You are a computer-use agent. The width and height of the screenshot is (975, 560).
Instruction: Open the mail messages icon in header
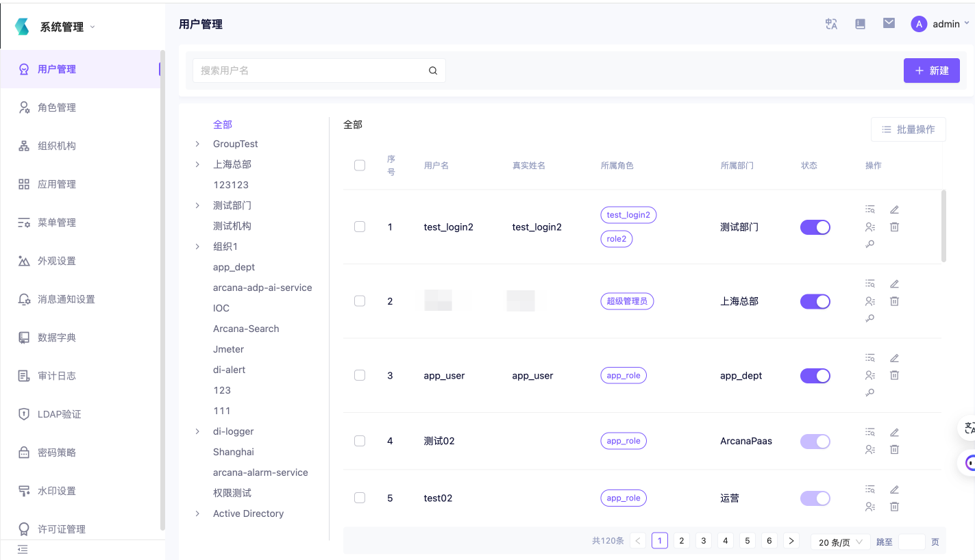[x=889, y=23]
